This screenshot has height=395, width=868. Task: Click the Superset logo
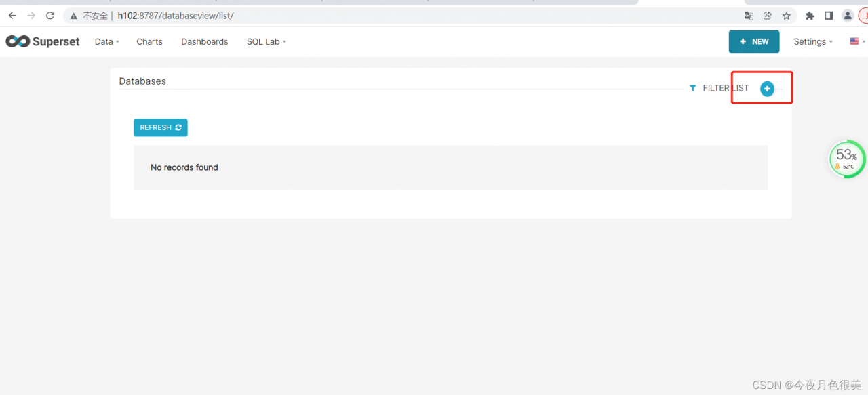tap(43, 41)
